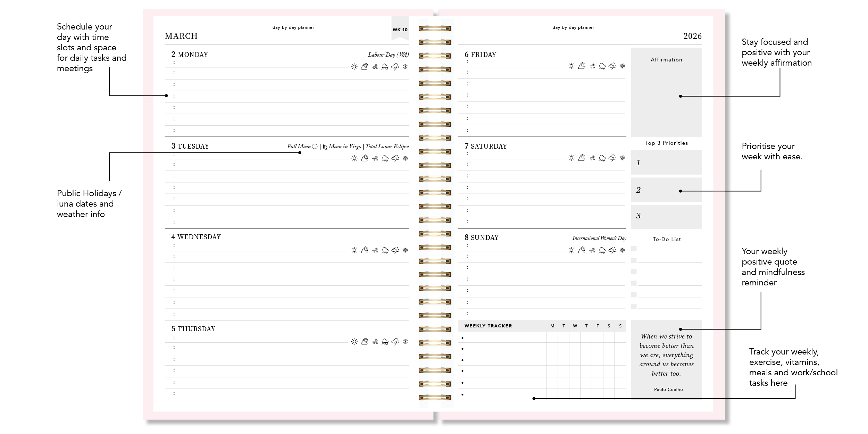Click priority box number 1
This screenshot has height=434, width=868.
666,162
